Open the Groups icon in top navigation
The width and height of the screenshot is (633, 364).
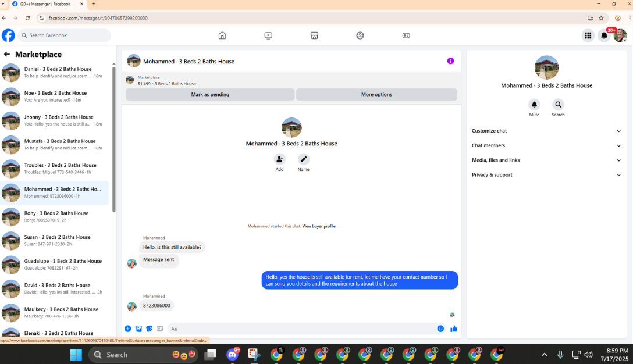click(x=360, y=35)
